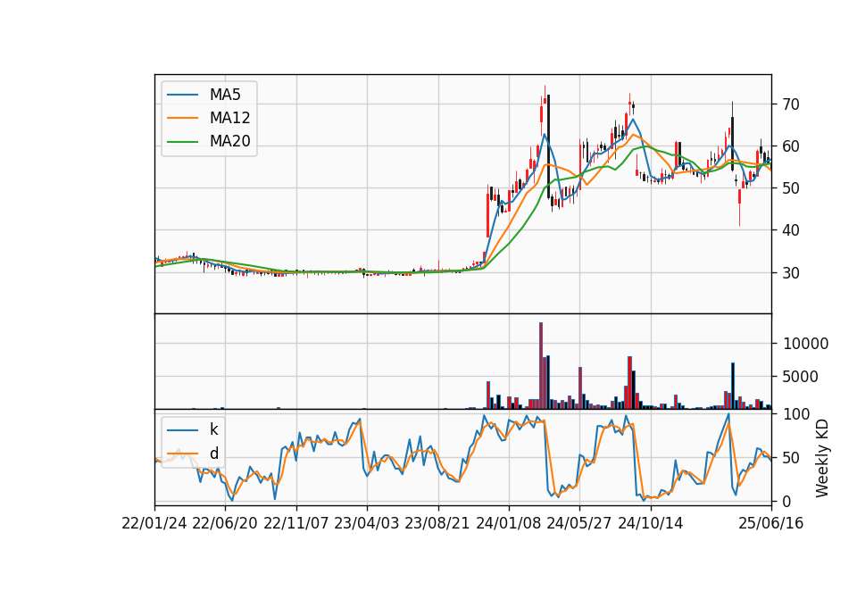The image size is (857, 616).
Task: Click the d legend label
Action: (213, 454)
